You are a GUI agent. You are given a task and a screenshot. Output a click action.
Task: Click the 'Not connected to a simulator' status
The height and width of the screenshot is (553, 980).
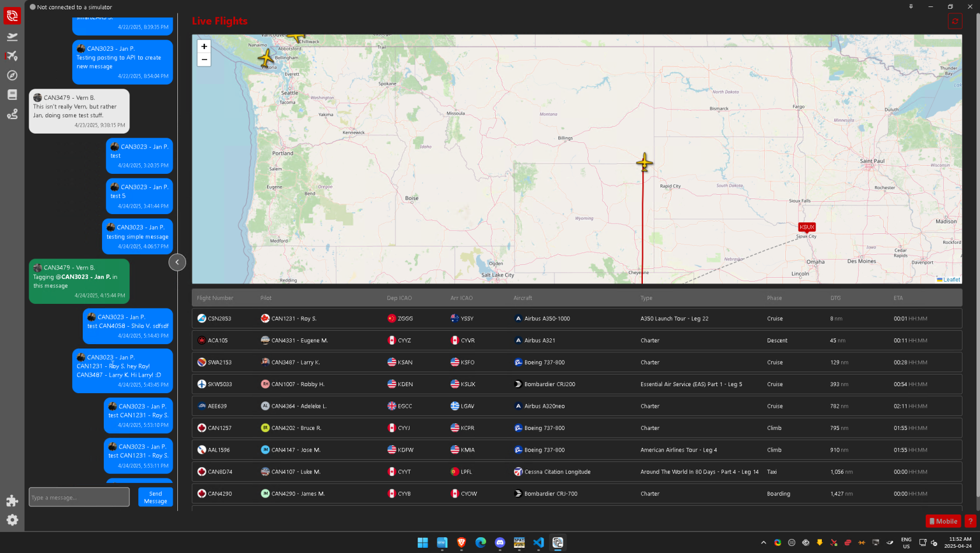point(71,7)
